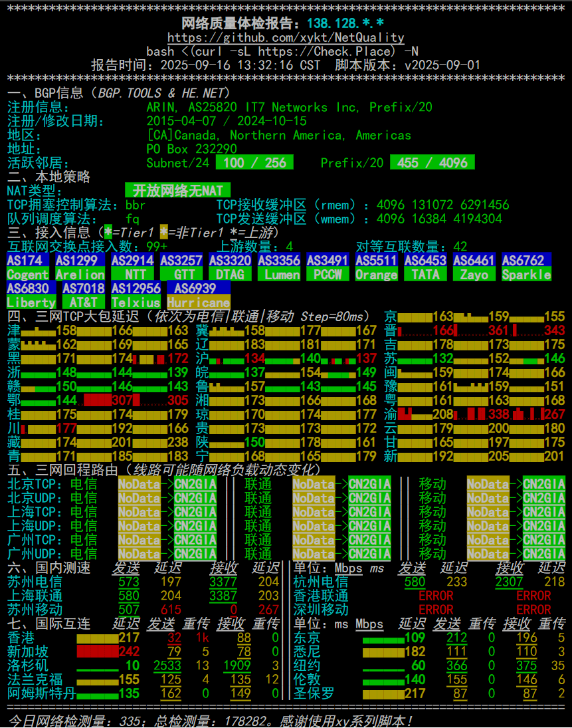The width and height of the screenshot is (572, 728).
Task: Open the github.com/xykt/NetQuality link
Action: point(286,37)
